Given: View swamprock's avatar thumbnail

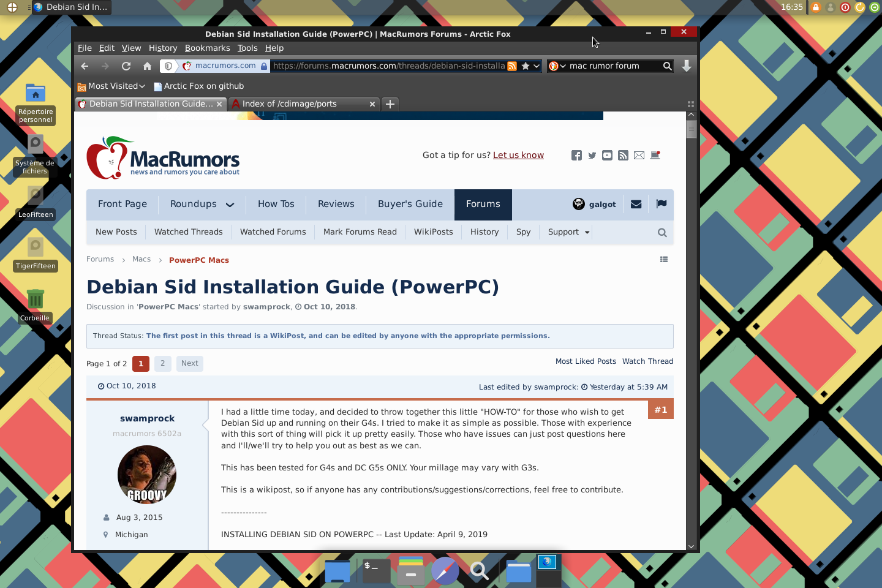Looking at the screenshot, I should click(x=147, y=475).
